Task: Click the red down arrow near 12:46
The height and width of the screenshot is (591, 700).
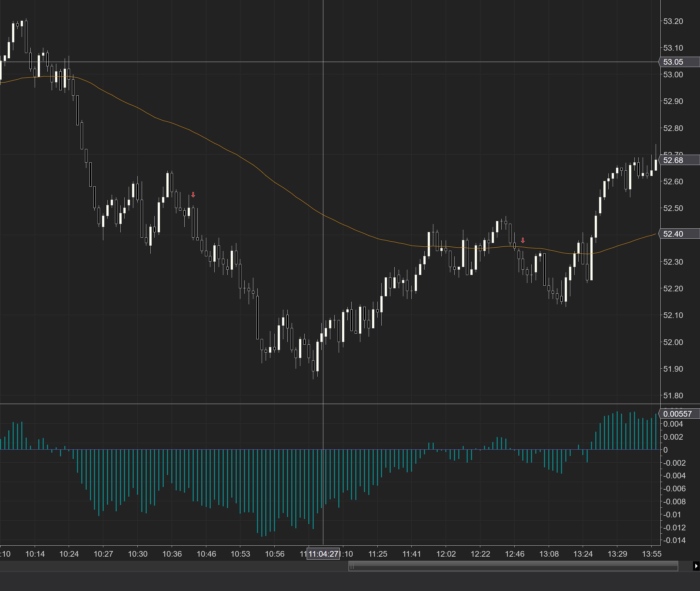Action: (523, 240)
